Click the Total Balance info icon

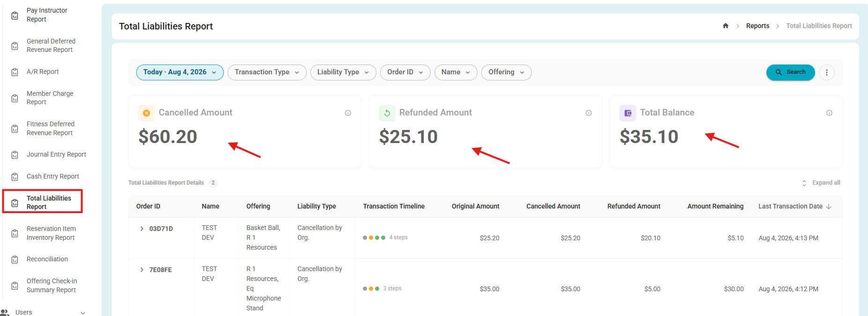click(829, 113)
